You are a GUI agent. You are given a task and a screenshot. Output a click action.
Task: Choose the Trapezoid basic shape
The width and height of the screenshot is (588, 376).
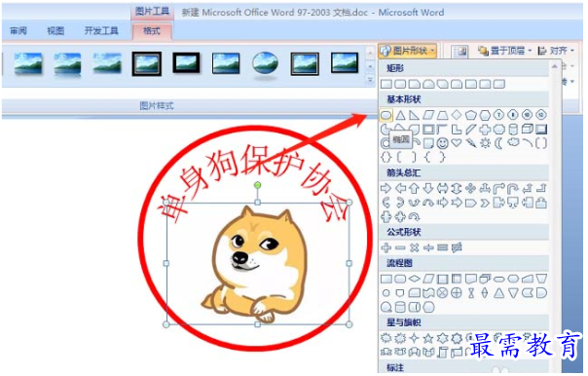click(443, 115)
